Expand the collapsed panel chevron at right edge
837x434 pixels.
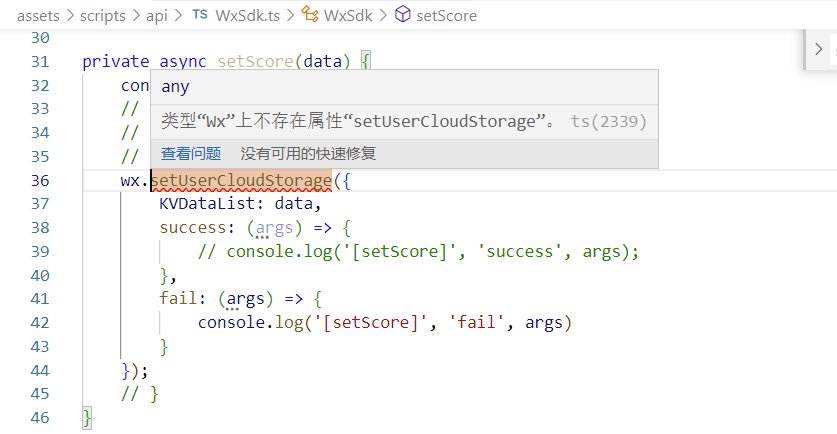818,50
